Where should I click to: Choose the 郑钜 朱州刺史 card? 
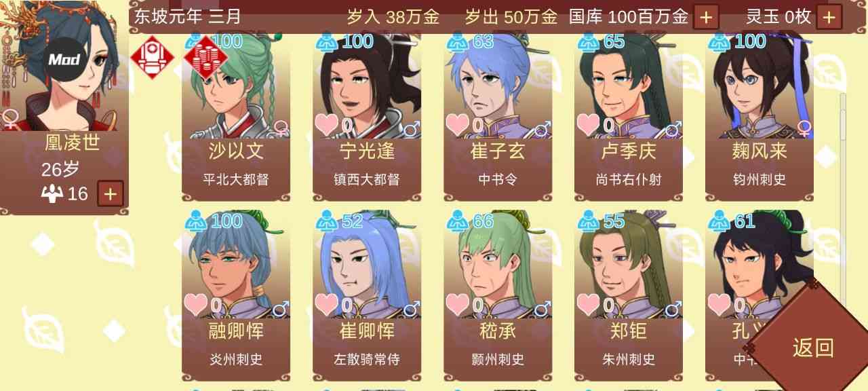[629, 295]
